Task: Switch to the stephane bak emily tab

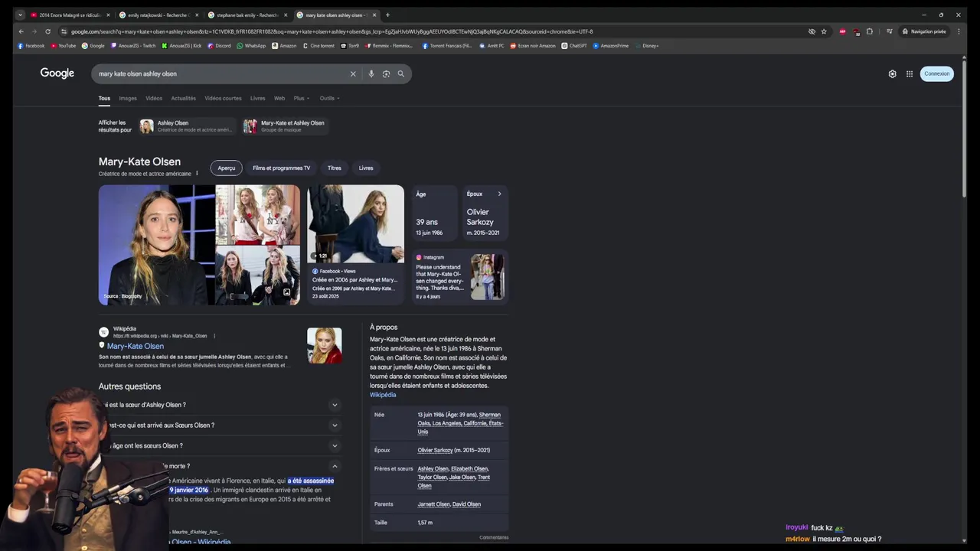Action: click(x=247, y=15)
